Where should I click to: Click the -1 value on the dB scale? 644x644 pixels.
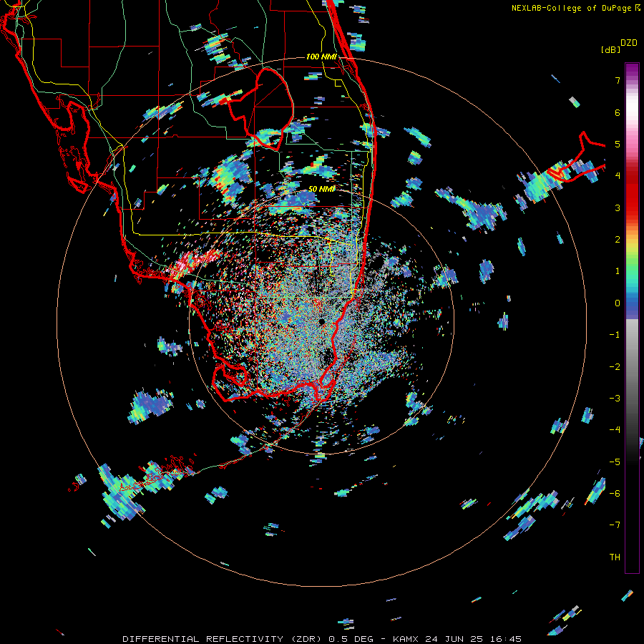[615, 335]
